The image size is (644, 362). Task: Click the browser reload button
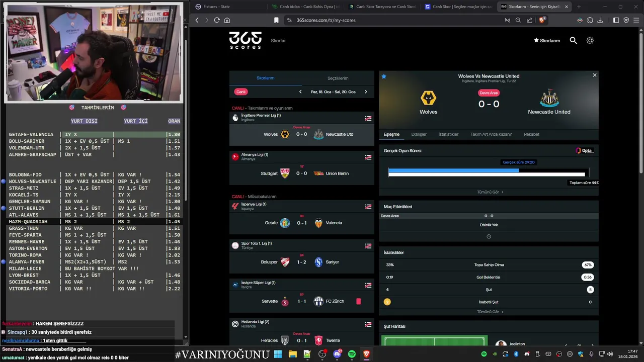217,20
